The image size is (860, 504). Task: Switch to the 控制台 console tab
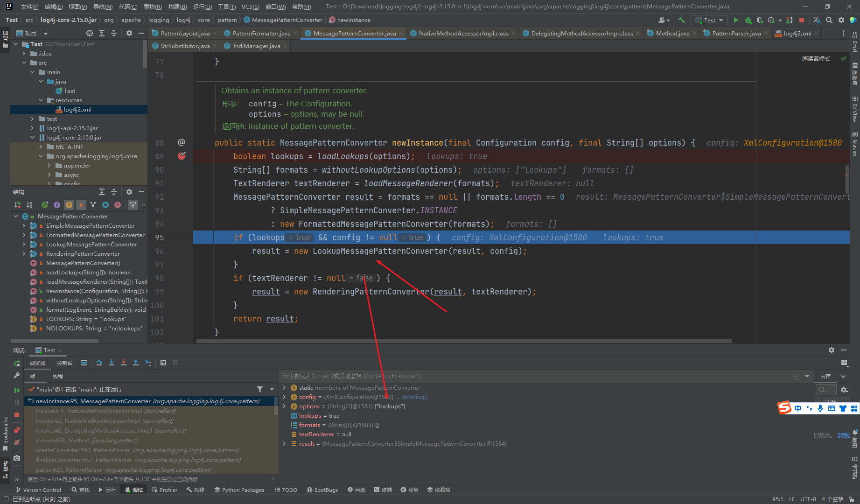[64, 363]
